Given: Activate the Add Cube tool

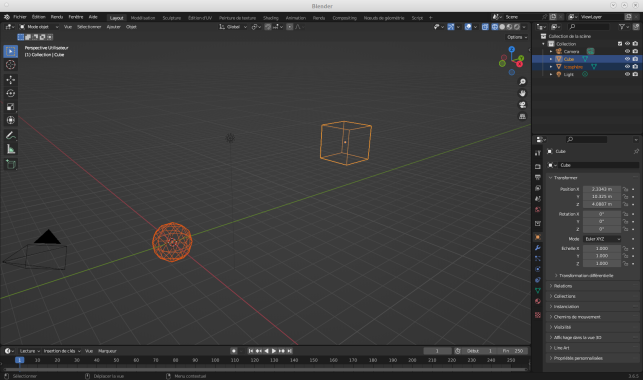Looking at the screenshot, I should (11, 164).
